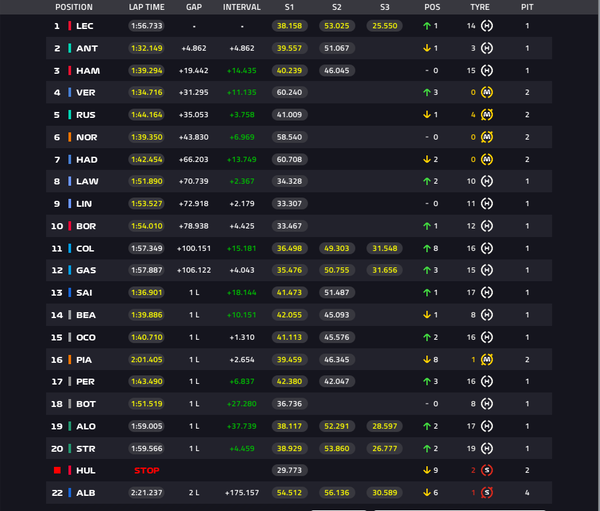Click Stroll's S3 time 26.777
The width and height of the screenshot is (600, 511).
pyautogui.click(x=385, y=448)
